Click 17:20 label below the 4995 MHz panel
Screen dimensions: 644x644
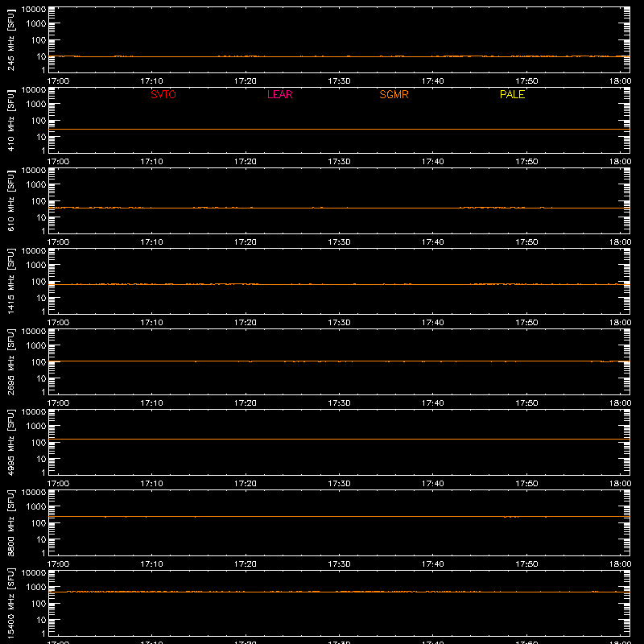point(246,484)
